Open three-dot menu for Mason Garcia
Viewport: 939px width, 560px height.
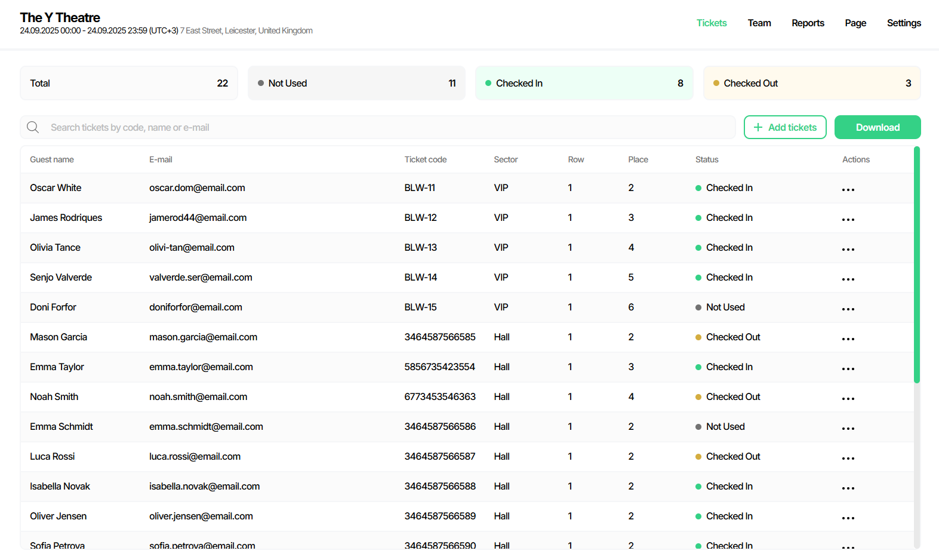click(848, 339)
